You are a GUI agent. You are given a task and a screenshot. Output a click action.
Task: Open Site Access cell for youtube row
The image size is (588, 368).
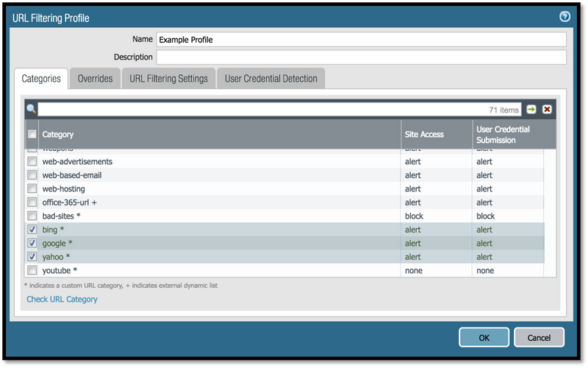click(x=435, y=270)
